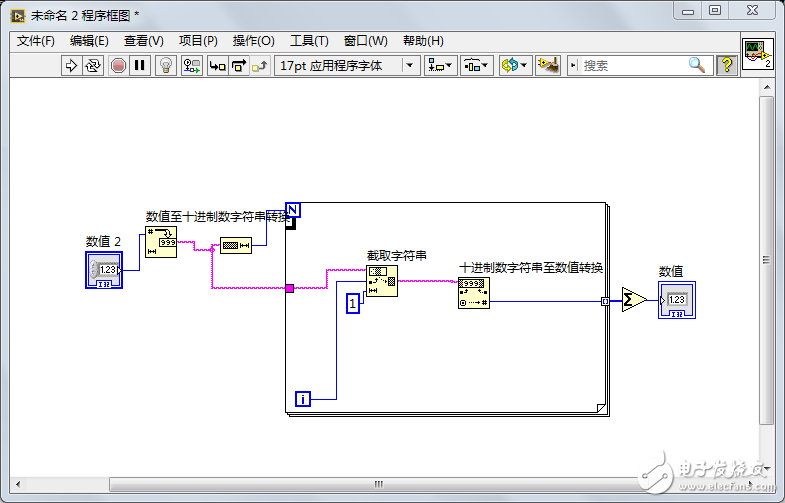Minimize the block diagram window
The image size is (785, 503).
click(688, 11)
